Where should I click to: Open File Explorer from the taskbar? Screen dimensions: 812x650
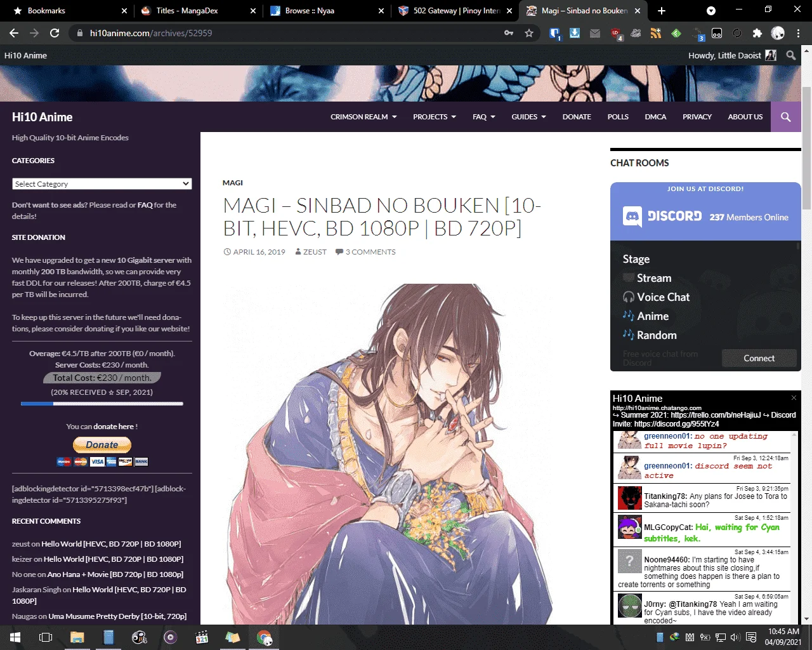[77, 637]
